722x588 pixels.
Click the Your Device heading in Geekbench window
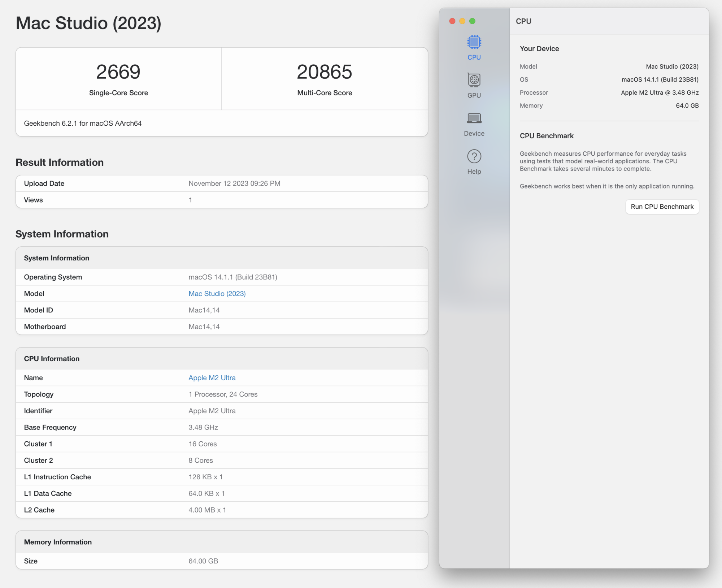(x=539, y=49)
